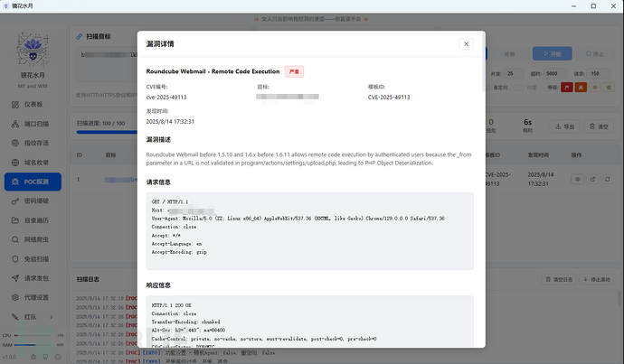Image resolution: width=624 pixels, height=364 pixels.
Task: Toggle the red critical severity filter
Action: [567, 88]
